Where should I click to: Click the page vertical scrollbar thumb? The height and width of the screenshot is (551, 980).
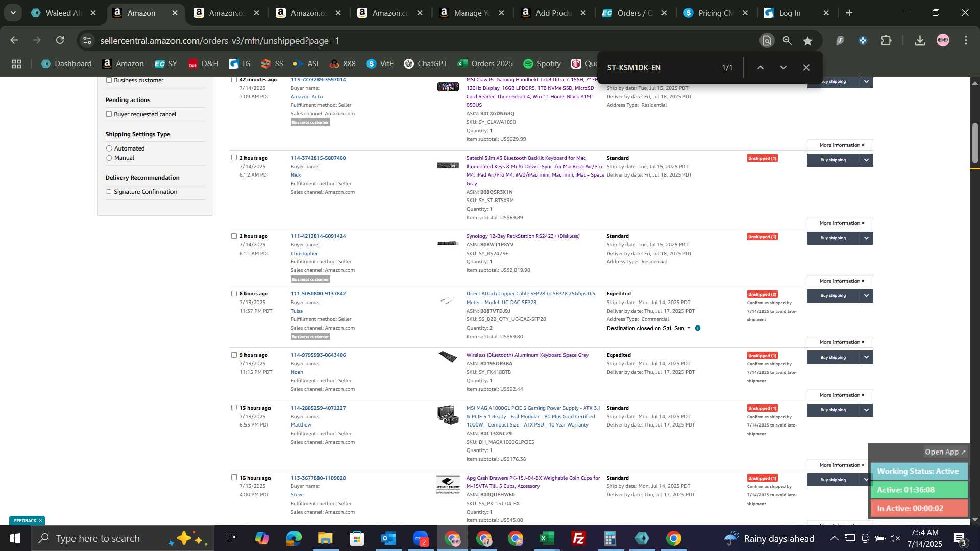975,143
